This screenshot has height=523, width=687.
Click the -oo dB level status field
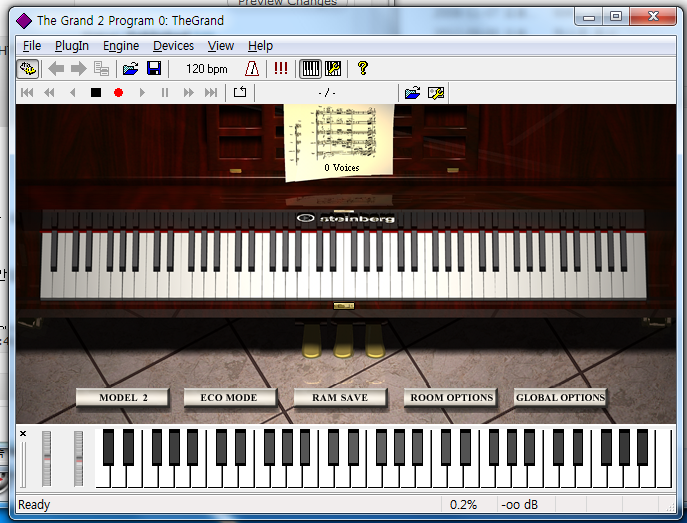pos(520,505)
